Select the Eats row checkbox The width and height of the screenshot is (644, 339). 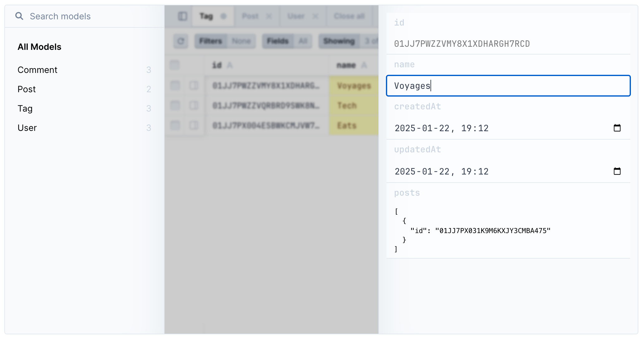[x=175, y=125]
